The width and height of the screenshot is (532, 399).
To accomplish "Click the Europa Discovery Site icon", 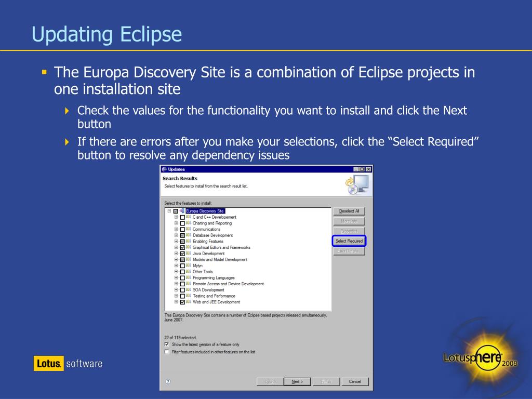I will pyautogui.click(x=182, y=211).
